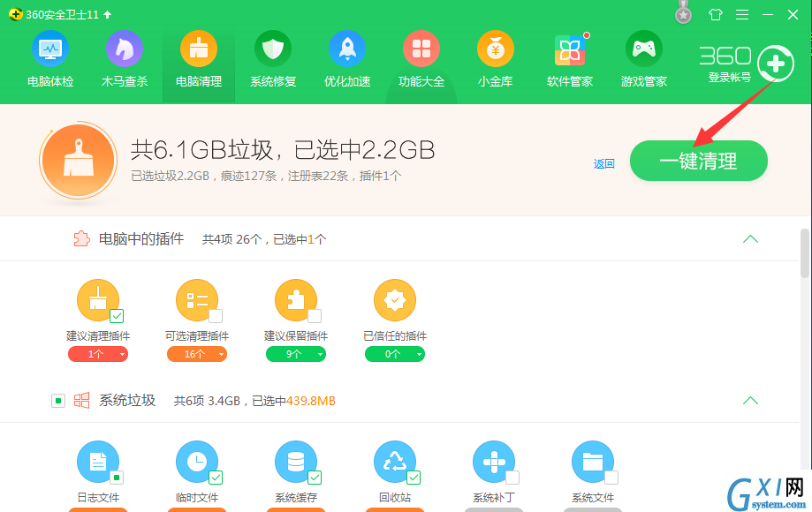Viewport: 812px width, 512px height.
Task: Click the 360 登录帐号 login plus icon
Action: [x=775, y=64]
